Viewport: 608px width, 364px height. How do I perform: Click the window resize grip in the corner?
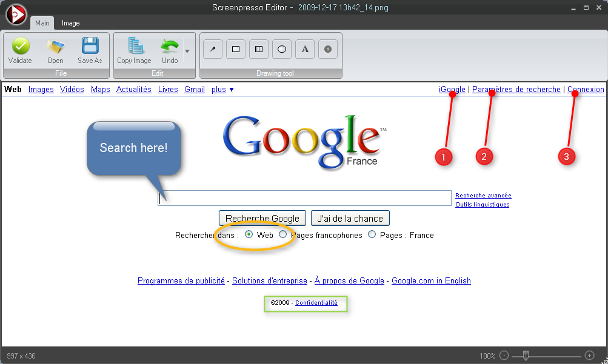coord(604,360)
